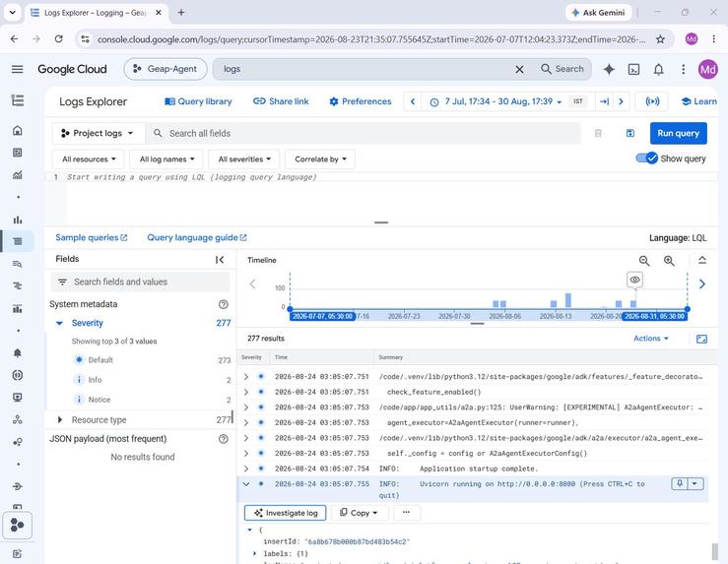Zoom in the timeline

669,261
